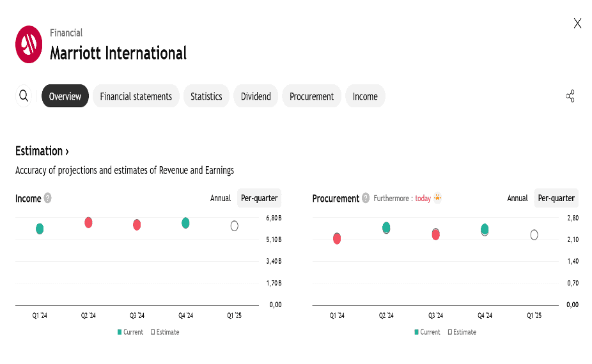Click the share icon
The image size is (592, 364).
point(570,96)
